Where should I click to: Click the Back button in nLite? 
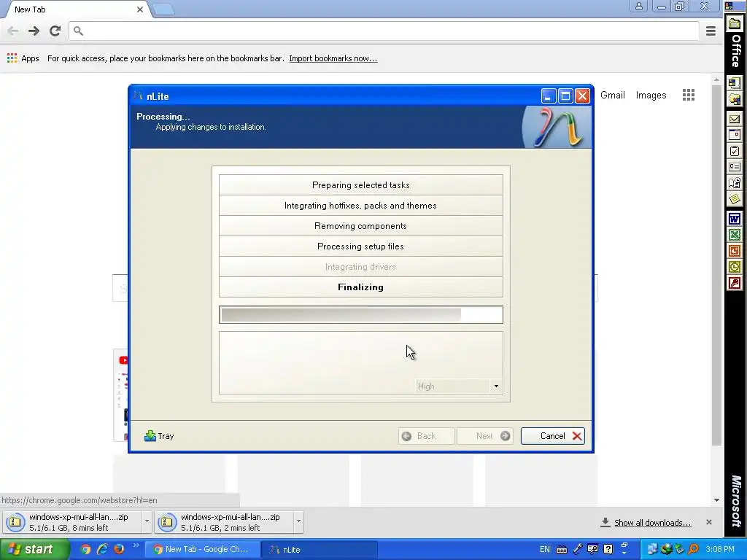click(x=426, y=436)
